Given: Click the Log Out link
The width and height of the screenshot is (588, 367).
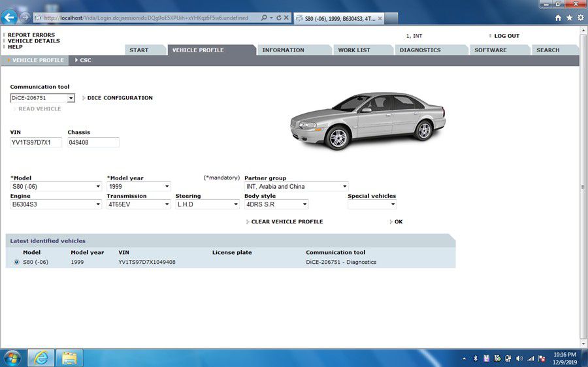Looking at the screenshot, I should click(506, 36).
